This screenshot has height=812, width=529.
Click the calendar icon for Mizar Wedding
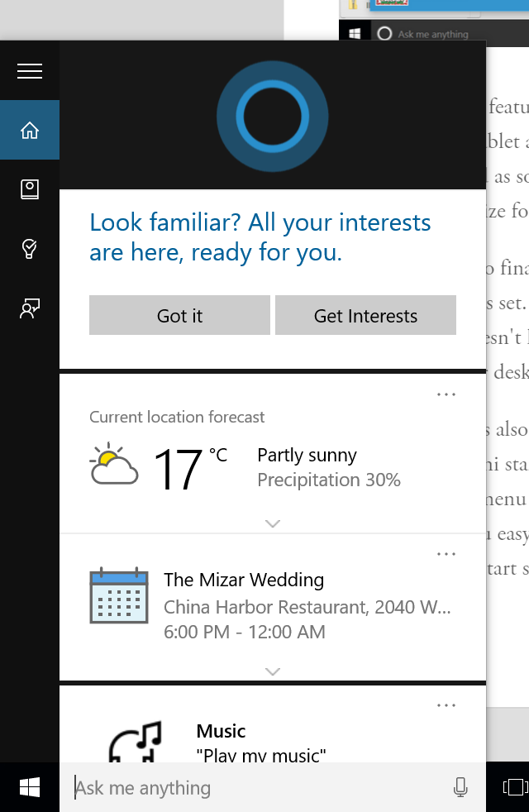pos(119,595)
